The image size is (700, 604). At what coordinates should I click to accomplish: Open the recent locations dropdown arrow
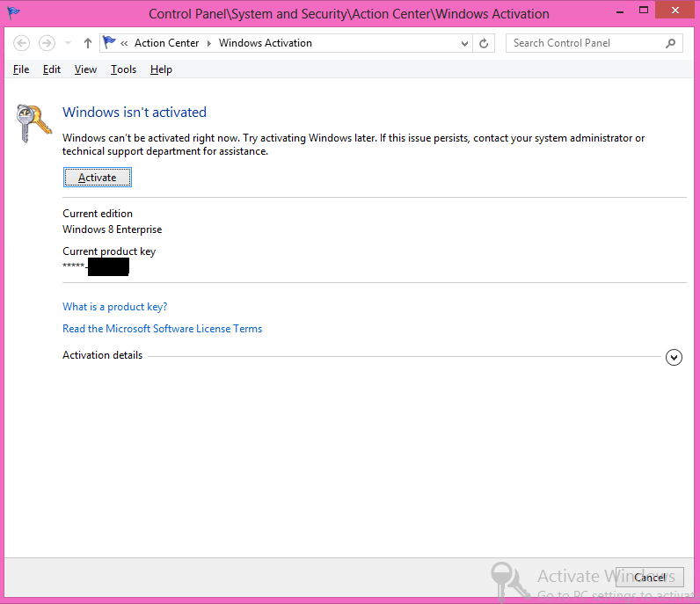click(68, 43)
